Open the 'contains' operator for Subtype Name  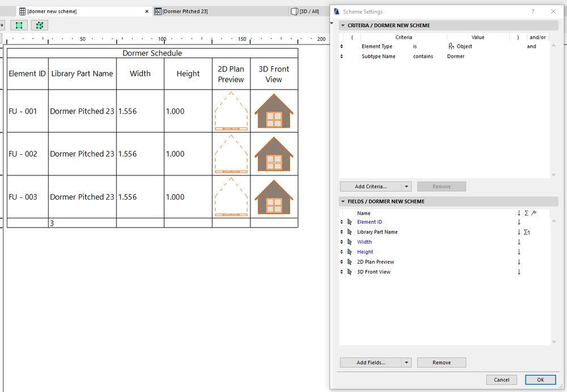(423, 56)
